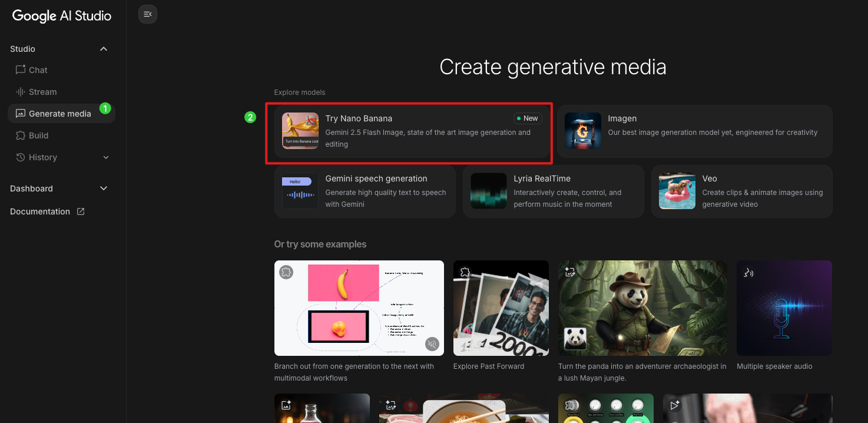
Task: Click the 'Create generative media' heading
Action: point(553,67)
